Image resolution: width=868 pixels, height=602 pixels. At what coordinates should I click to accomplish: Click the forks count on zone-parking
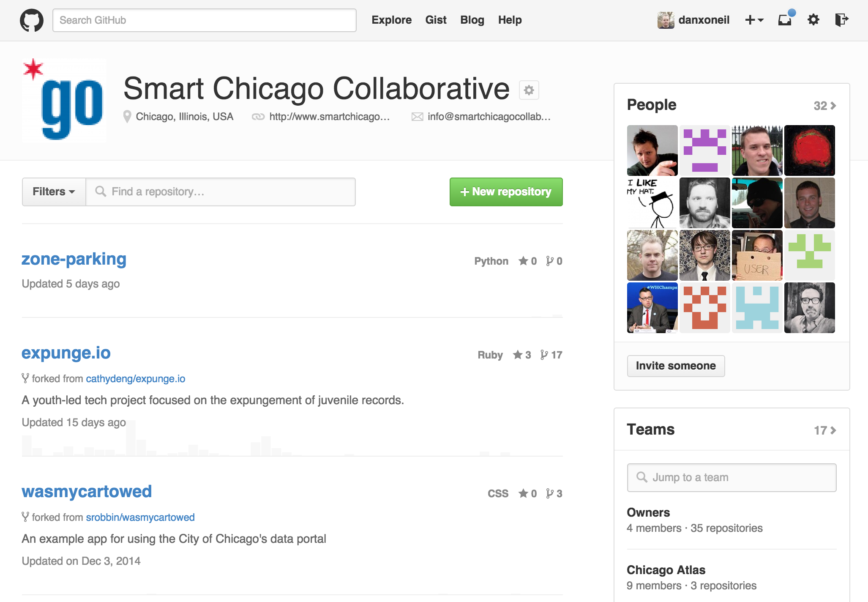[554, 261]
